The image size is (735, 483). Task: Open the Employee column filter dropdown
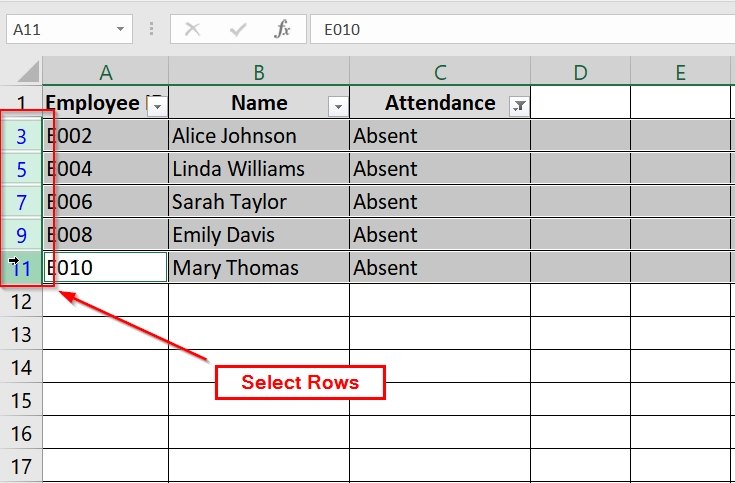[158, 106]
